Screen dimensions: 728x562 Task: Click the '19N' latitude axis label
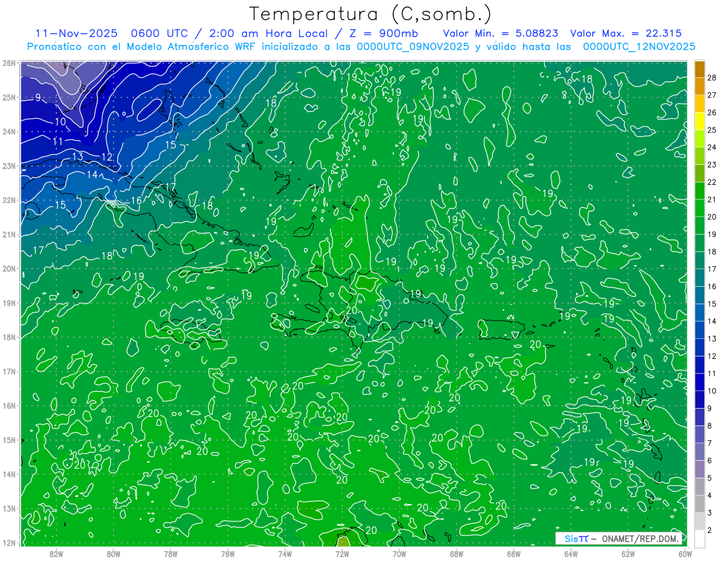[x=8, y=303]
